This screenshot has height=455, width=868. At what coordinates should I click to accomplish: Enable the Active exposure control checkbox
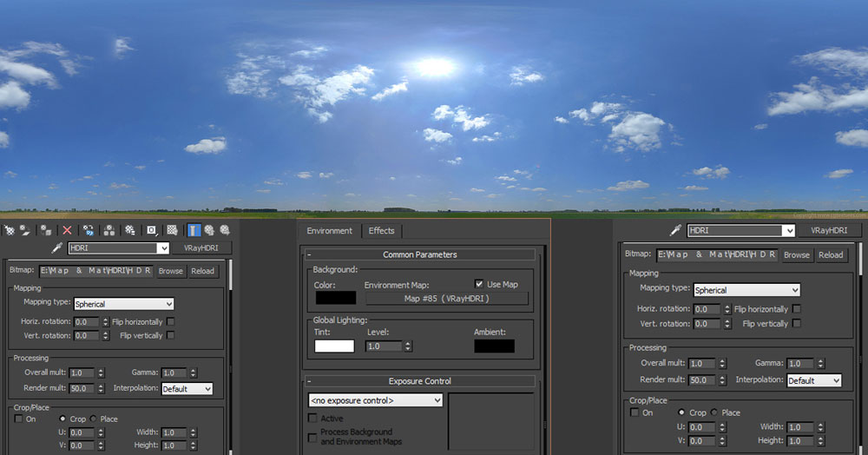[x=313, y=419]
